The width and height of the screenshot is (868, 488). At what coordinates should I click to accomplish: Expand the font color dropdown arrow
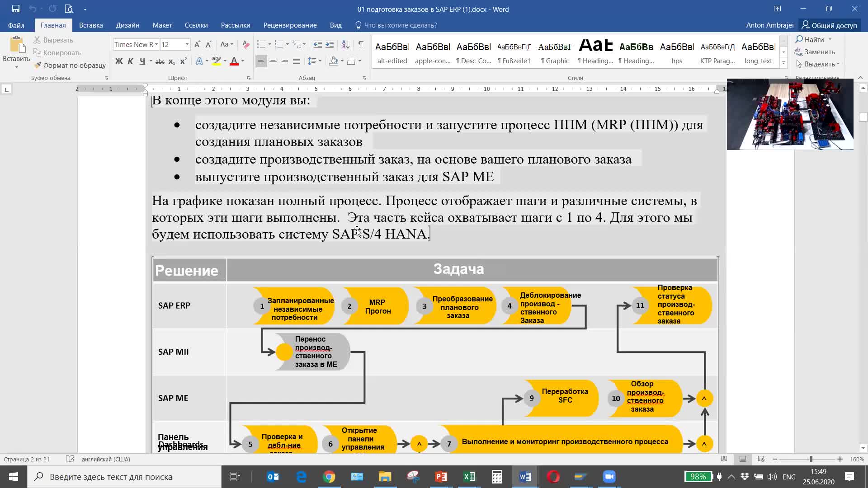[x=243, y=61]
